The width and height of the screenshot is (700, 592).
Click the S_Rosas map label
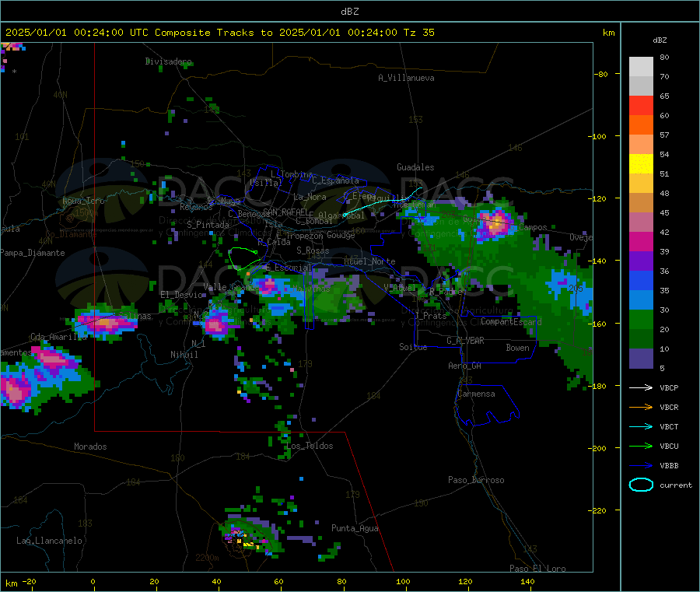[313, 251]
